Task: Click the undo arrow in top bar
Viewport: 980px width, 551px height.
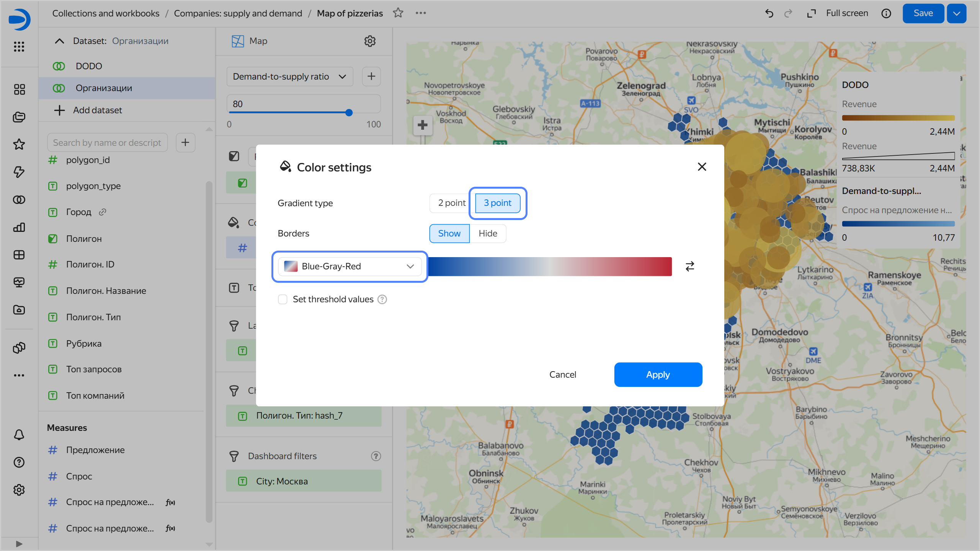Action: coord(769,13)
